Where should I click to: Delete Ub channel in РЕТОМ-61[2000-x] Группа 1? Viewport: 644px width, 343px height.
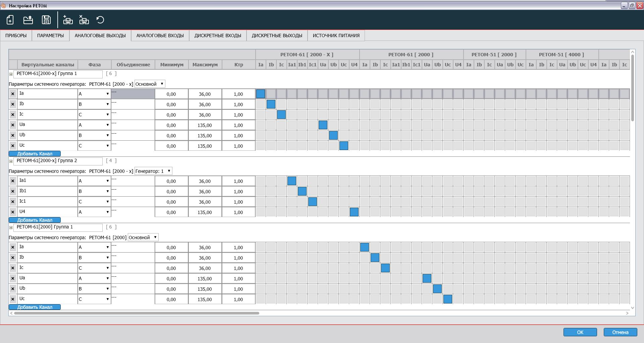[x=13, y=136]
